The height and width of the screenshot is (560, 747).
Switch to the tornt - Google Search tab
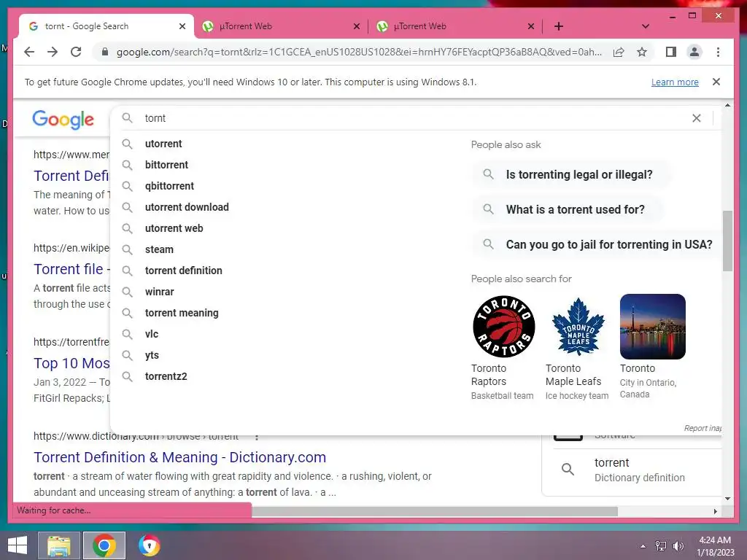pyautogui.click(x=107, y=26)
